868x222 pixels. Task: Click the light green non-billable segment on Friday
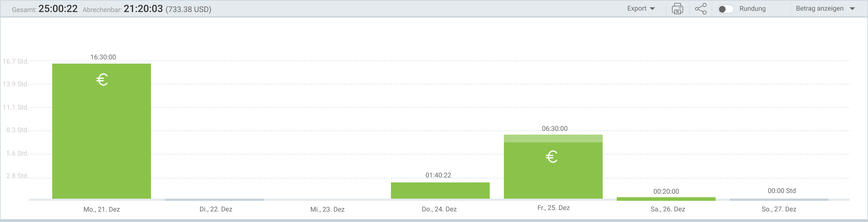[x=553, y=139]
